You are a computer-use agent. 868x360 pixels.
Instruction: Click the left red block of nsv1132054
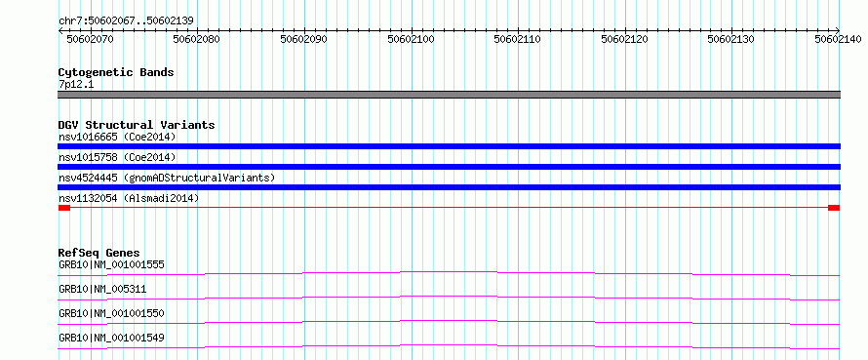[x=64, y=208]
